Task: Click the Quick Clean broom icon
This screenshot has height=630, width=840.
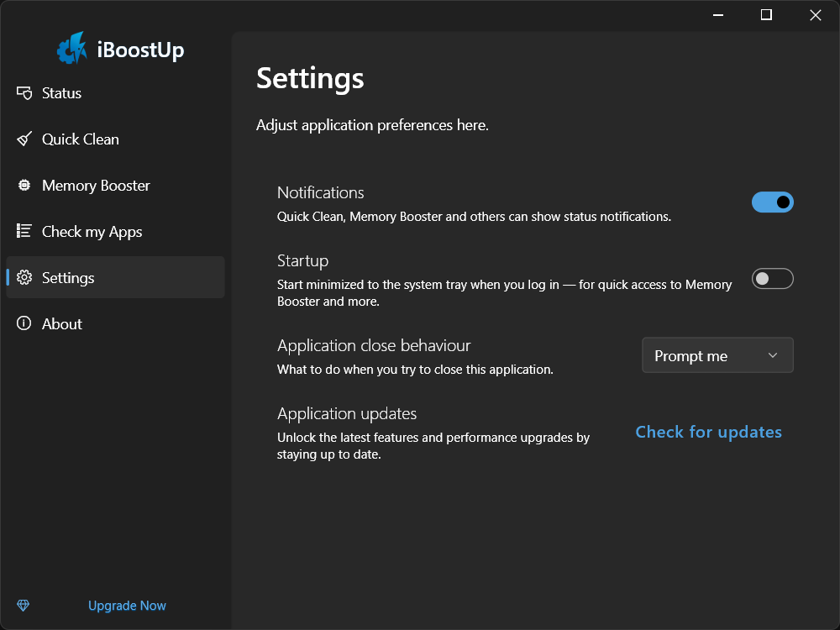Action: tap(24, 139)
